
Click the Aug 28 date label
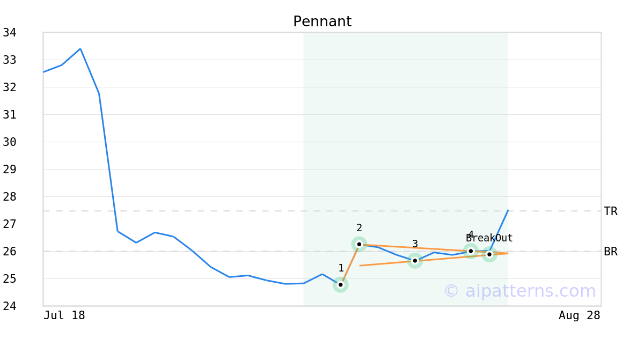[580, 315]
